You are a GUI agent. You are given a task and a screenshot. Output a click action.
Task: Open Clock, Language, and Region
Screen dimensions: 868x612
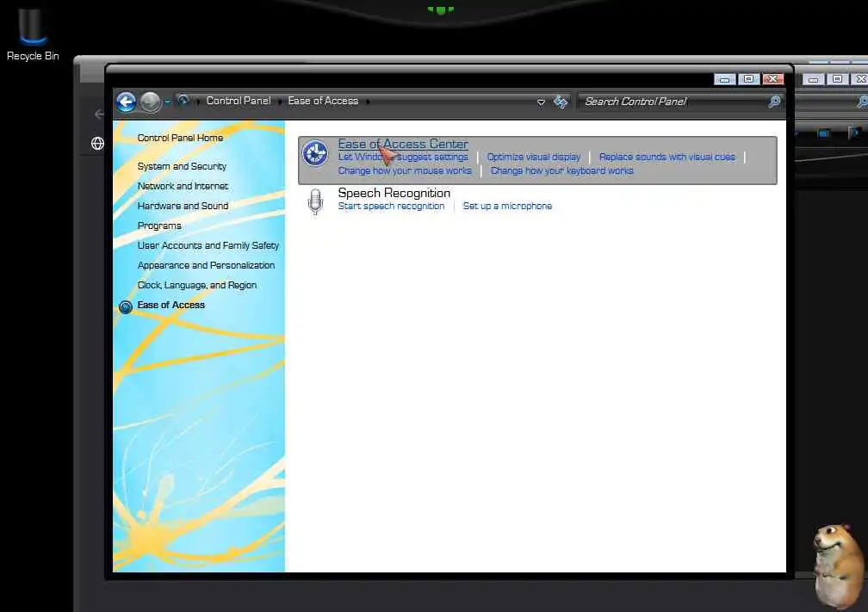point(197,286)
